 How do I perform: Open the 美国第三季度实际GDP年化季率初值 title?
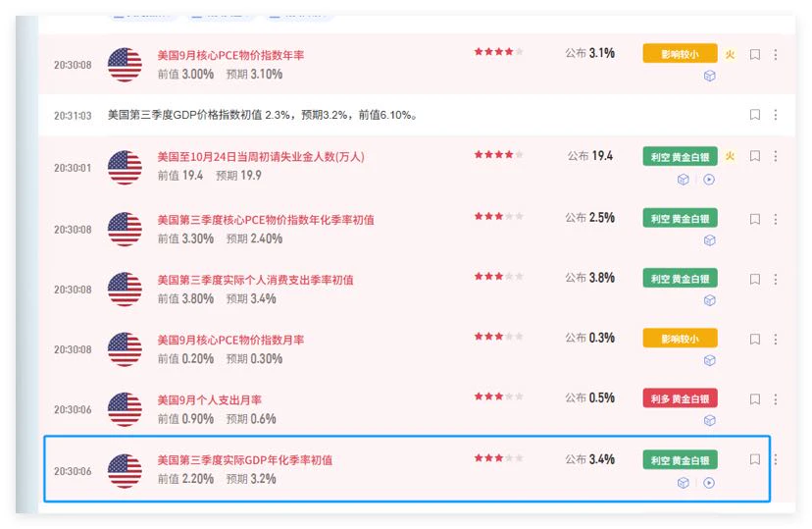click(x=245, y=460)
